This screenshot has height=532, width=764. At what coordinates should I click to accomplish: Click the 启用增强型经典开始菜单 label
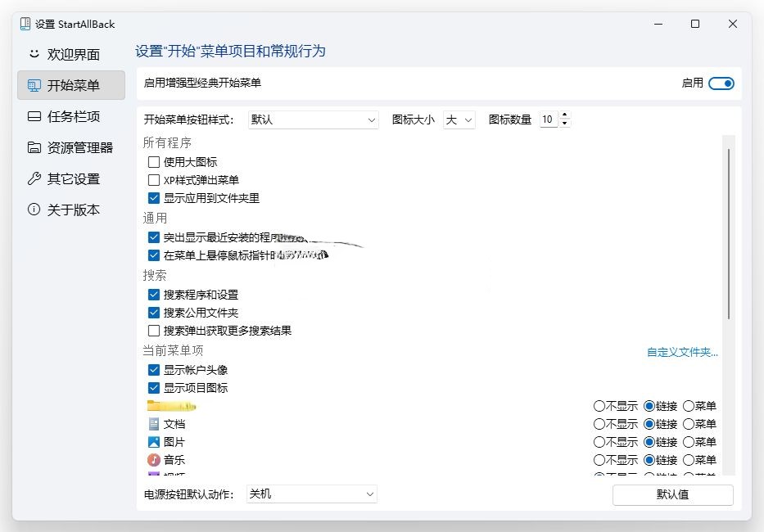[x=202, y=83]
